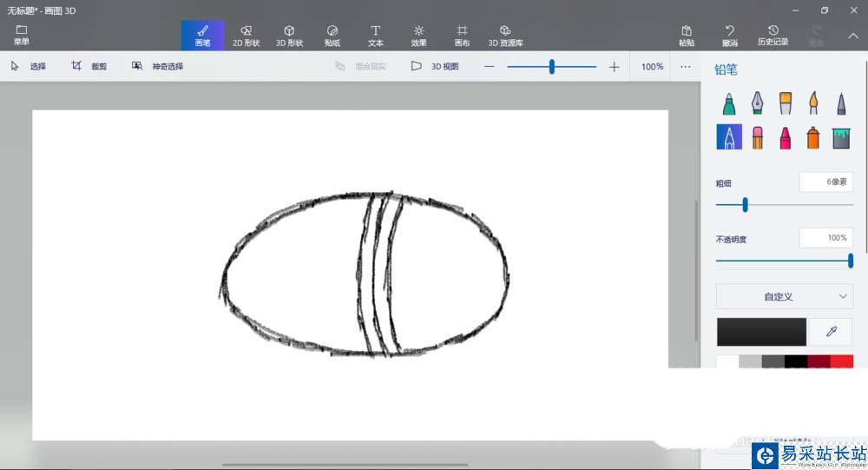
Task: Select the oil brush tool
Action: [785, 103]
